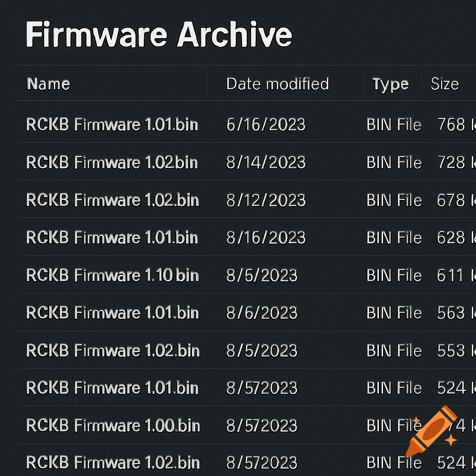Open RCKB Firmware 1.02.bin dated 8/12/2023
The height and width of the screenshot is (476, 476).
112,200
